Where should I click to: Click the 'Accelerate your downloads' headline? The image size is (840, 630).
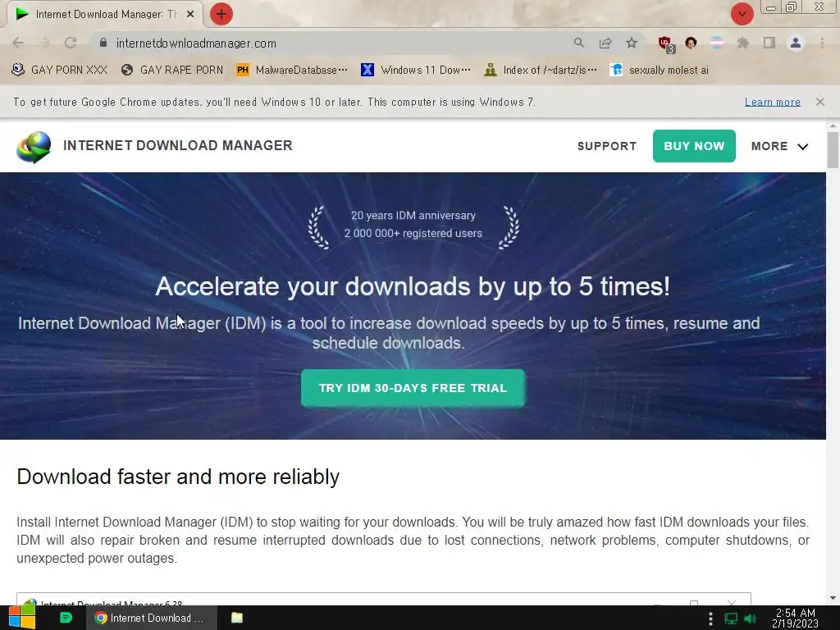coord(413,286)
